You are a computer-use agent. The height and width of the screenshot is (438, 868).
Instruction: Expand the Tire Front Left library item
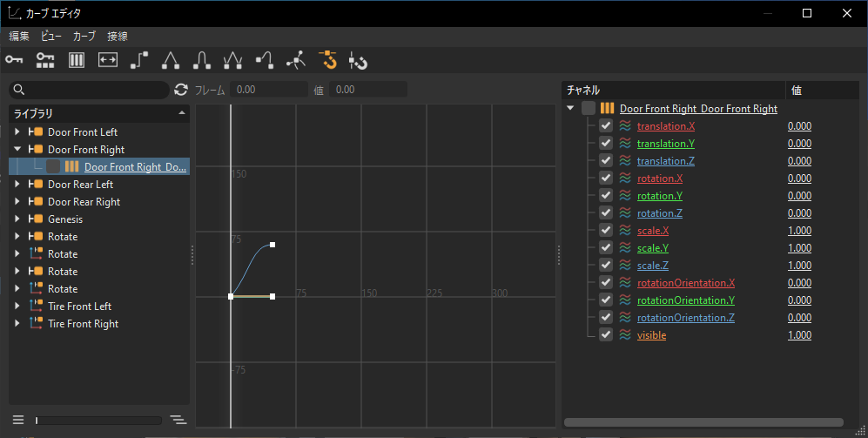[17, 306]
